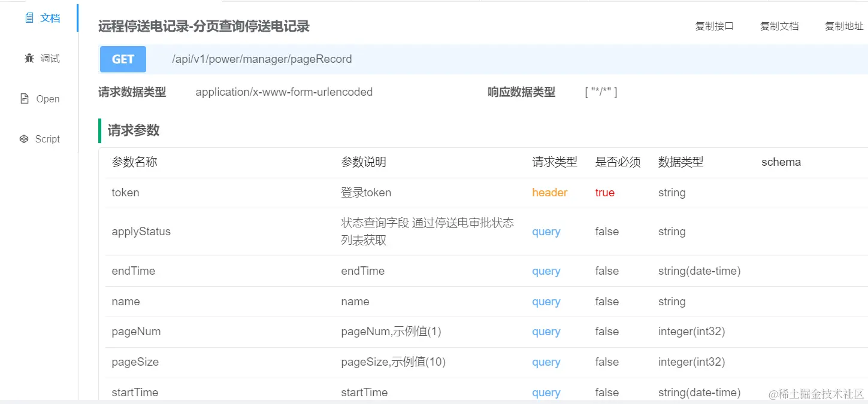The height and width of the screenshot is (404, 868).
Task: Click the [ "*/*" ] response type value
Action: tap(601, 92)
